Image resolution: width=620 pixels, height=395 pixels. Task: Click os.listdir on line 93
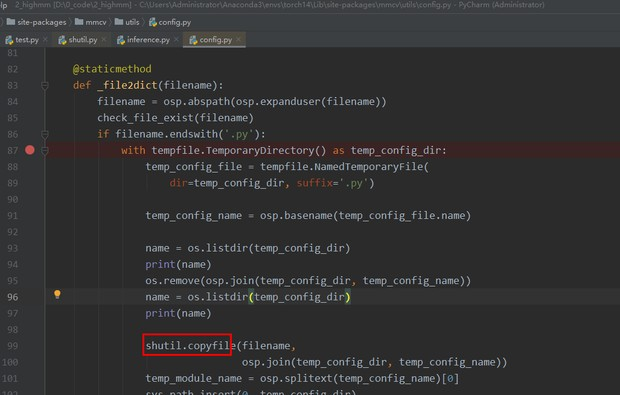click(217, 248)
